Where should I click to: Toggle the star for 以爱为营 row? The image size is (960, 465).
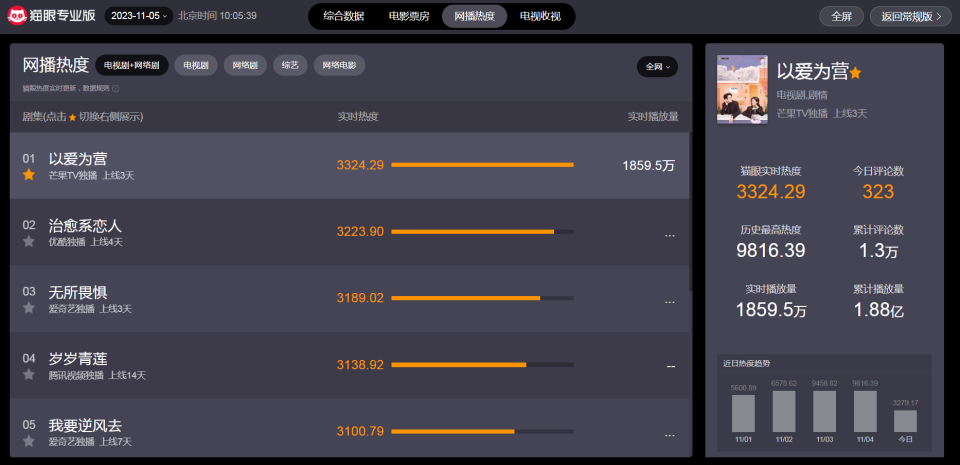[x=29, y=175]
